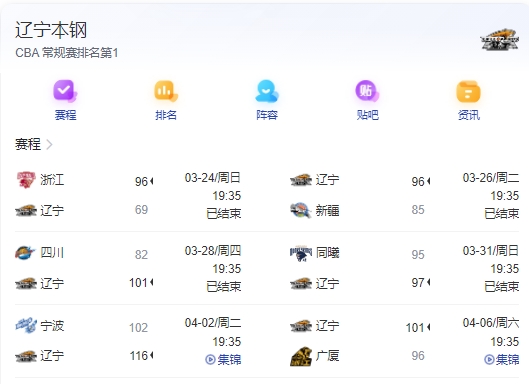The image size is (529, 384).
Task: Click 辽宁 logo in 03-24 match
Action: (26, 211)
